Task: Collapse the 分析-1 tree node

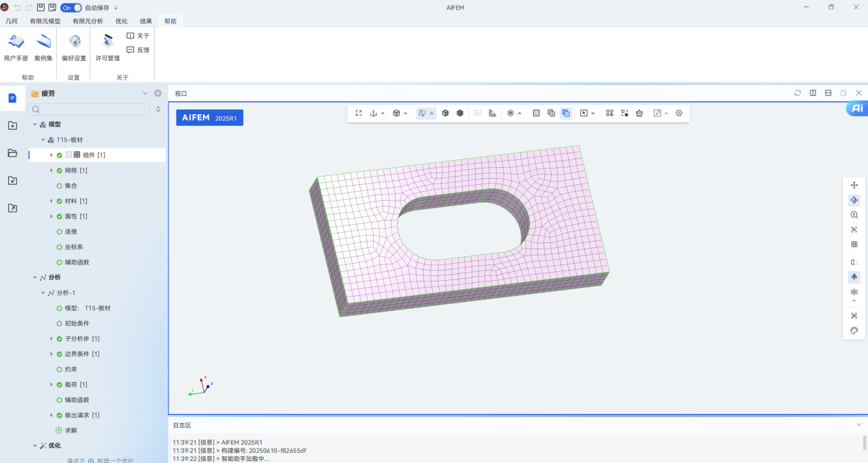Action: tap(43, 293)
